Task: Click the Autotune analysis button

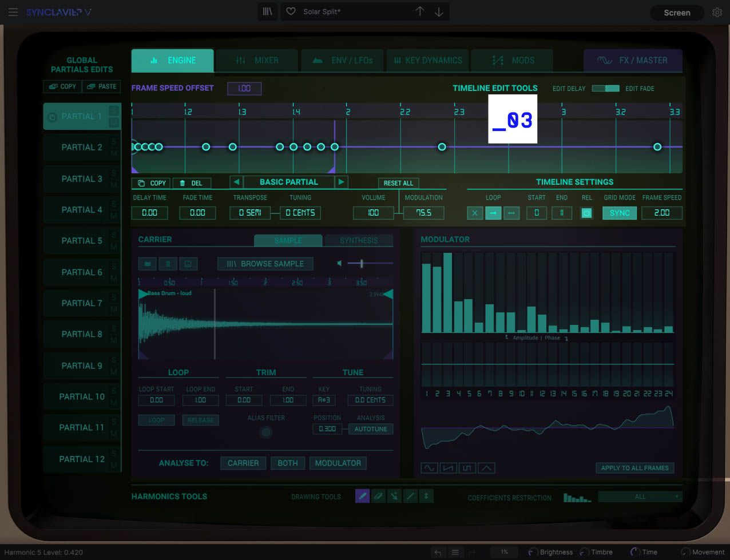Action: pyautogui.click(x=371, y=429)
